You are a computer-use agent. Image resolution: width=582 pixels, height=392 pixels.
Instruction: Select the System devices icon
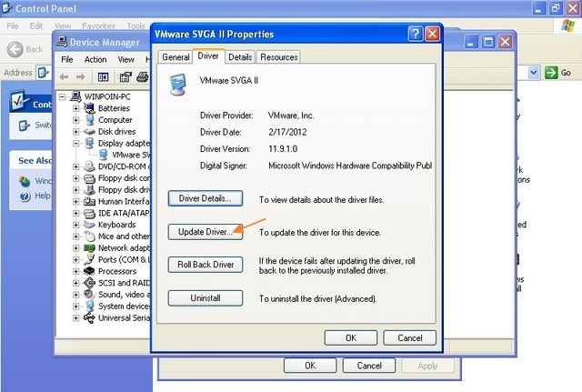(x=89, y=307)
